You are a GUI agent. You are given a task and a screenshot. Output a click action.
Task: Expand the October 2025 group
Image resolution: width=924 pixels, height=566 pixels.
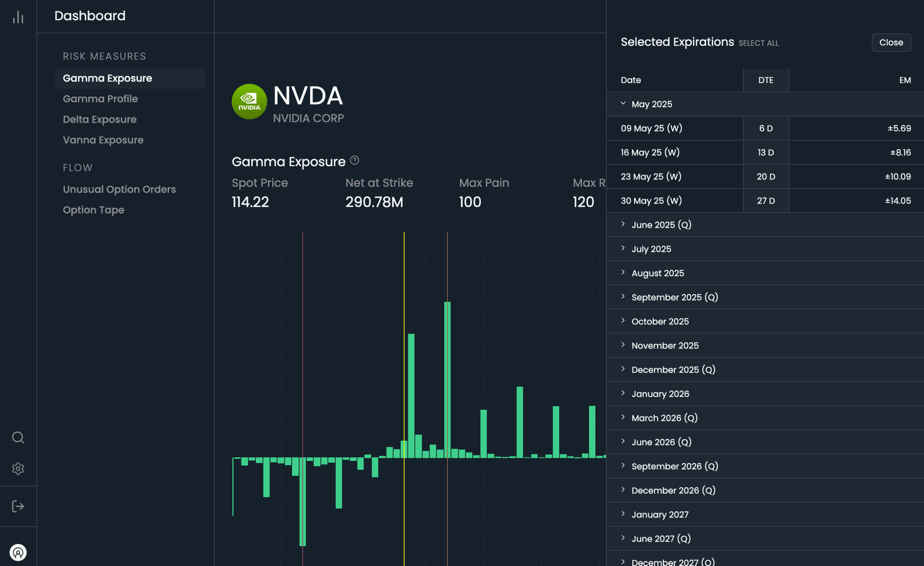point(765,321)
